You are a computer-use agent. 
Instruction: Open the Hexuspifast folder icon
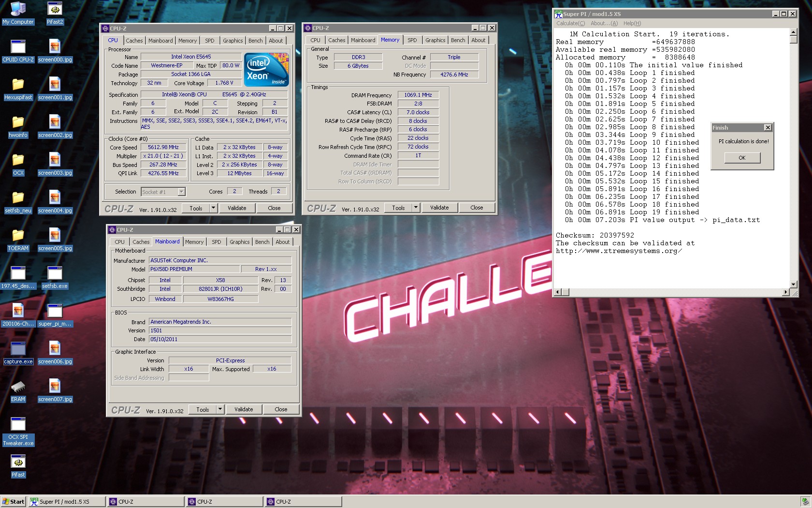pos(18,89)
